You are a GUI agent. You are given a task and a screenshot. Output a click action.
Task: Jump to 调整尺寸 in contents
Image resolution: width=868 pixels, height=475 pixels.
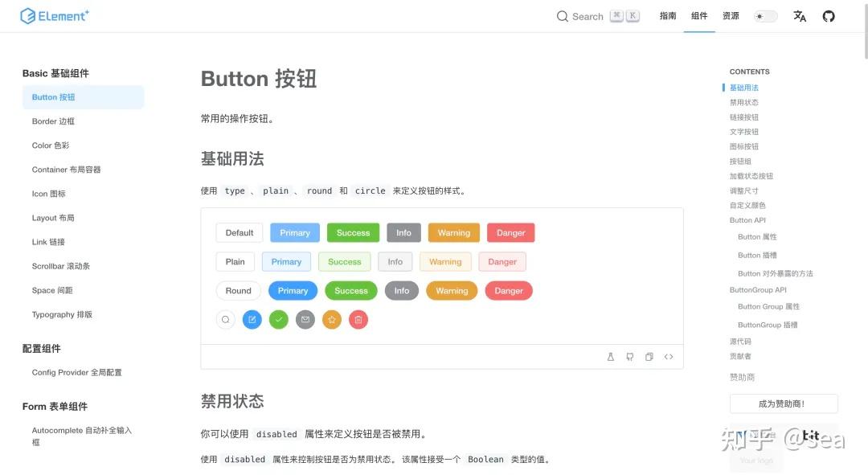pos(744,191)
